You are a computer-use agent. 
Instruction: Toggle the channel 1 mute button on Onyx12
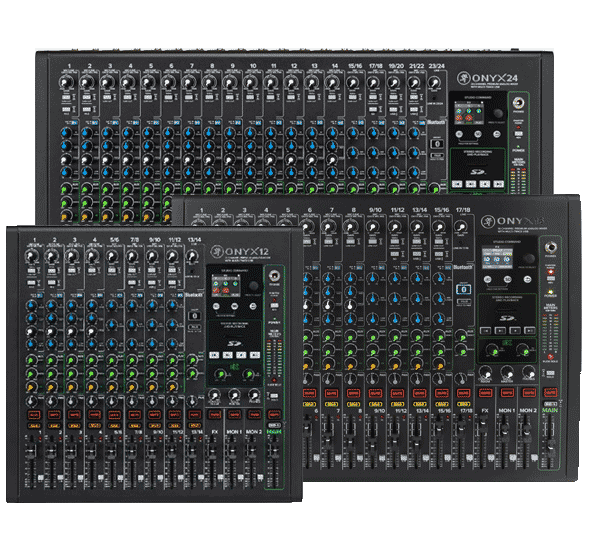(34, 415)
